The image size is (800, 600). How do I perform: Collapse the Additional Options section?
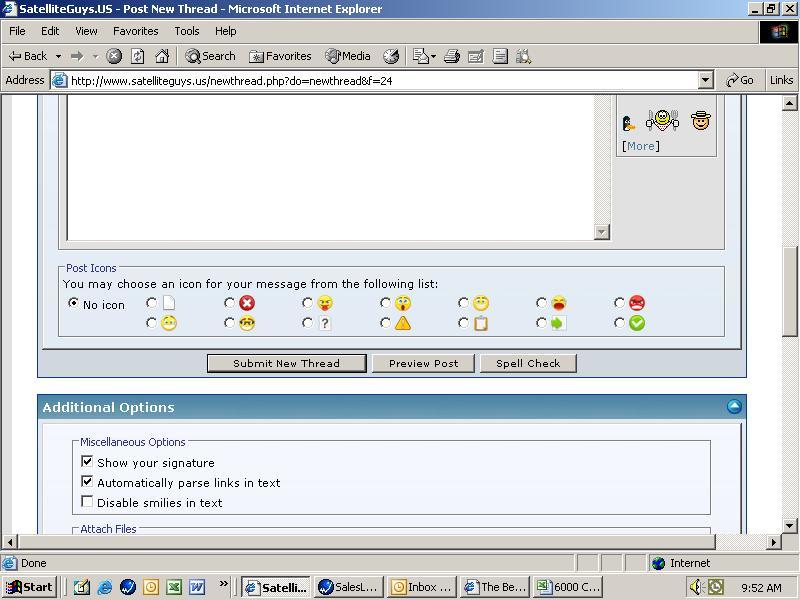(x=734, y=406)
